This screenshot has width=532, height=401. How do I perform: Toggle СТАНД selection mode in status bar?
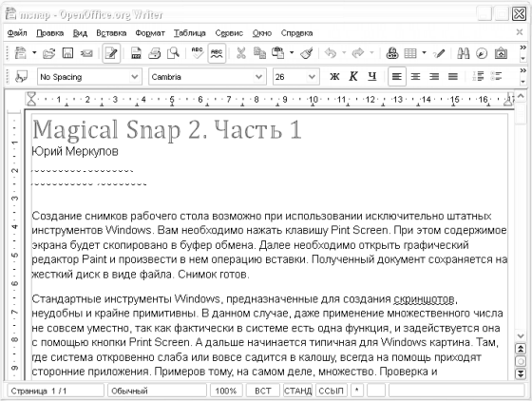[x=297, y=391]
